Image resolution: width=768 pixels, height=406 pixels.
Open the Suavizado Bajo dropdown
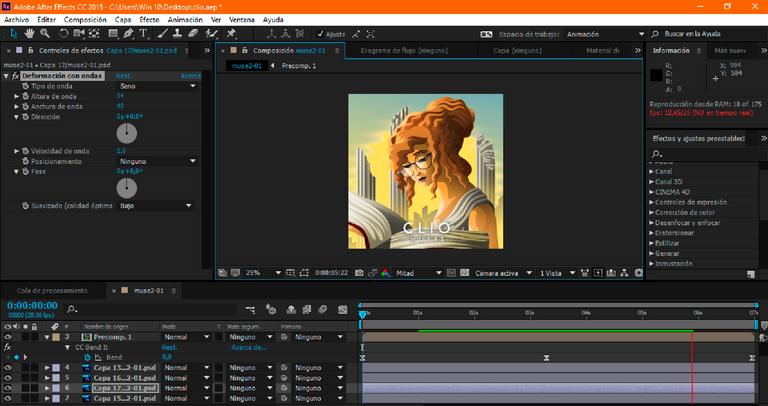(156, 206)
